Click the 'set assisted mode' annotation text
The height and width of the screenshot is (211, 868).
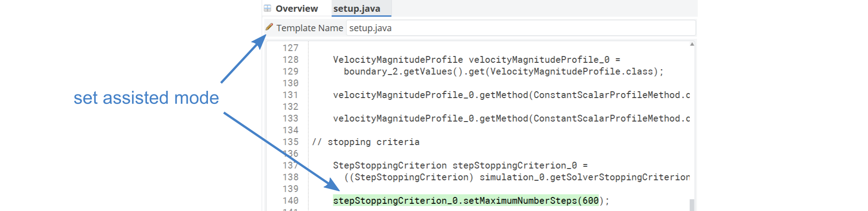[x=146, y=98]
